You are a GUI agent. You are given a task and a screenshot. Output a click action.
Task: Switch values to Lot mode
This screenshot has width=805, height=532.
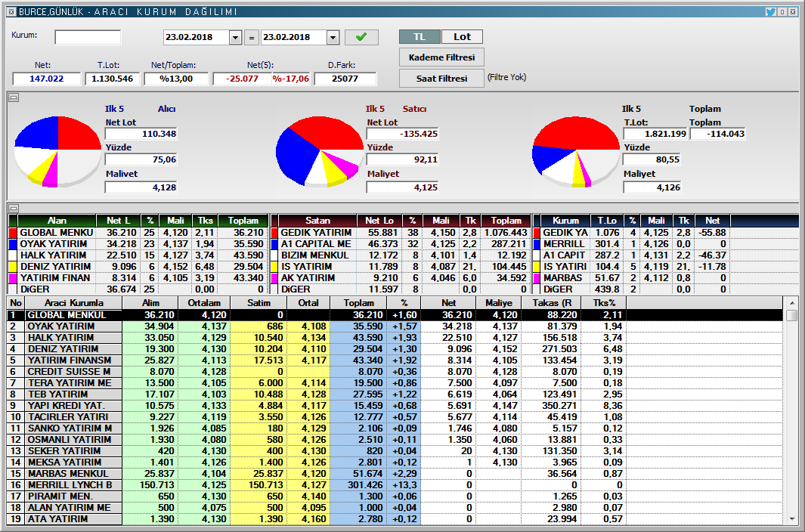pos(462,36)
